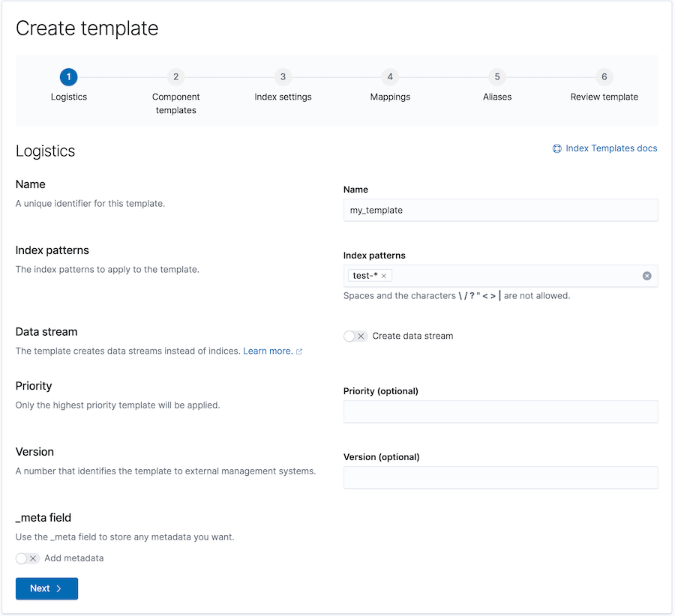Enable the Create data stream toggle

coord(355,336)
